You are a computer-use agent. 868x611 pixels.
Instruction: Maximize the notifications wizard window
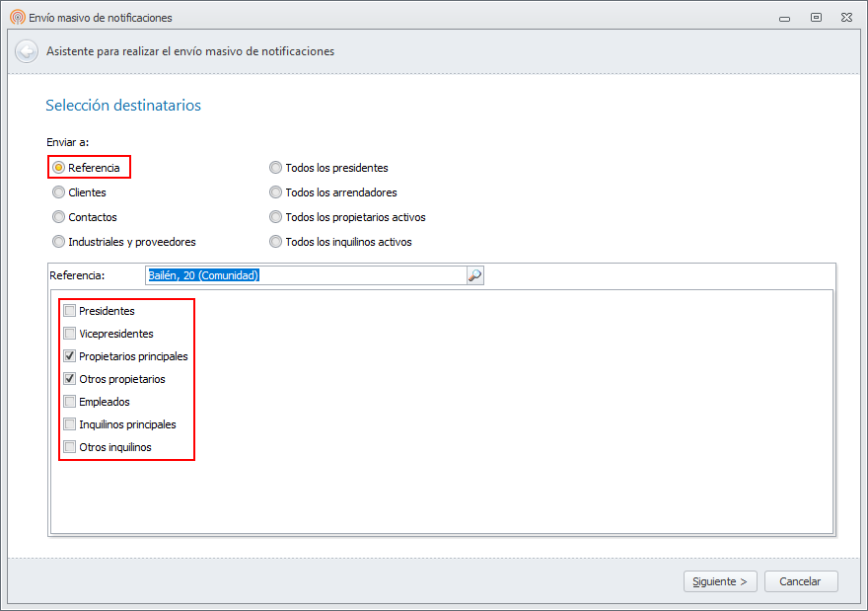816,18
